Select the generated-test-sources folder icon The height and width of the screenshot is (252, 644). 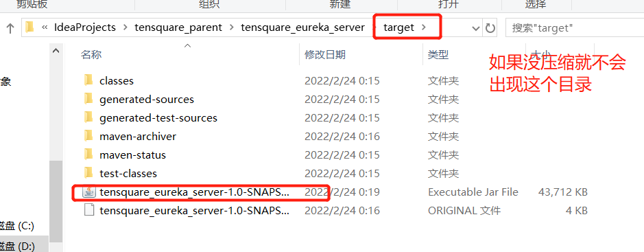(88, 117)
